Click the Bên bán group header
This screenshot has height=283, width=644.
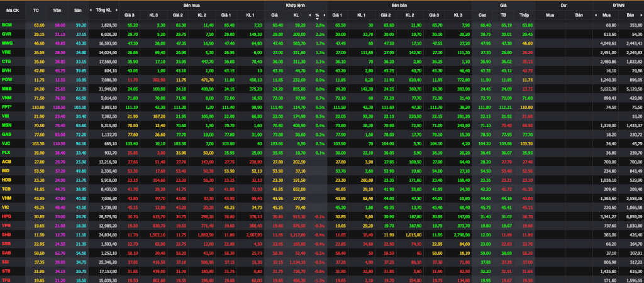pyautogui.click(x=399, y=5)
